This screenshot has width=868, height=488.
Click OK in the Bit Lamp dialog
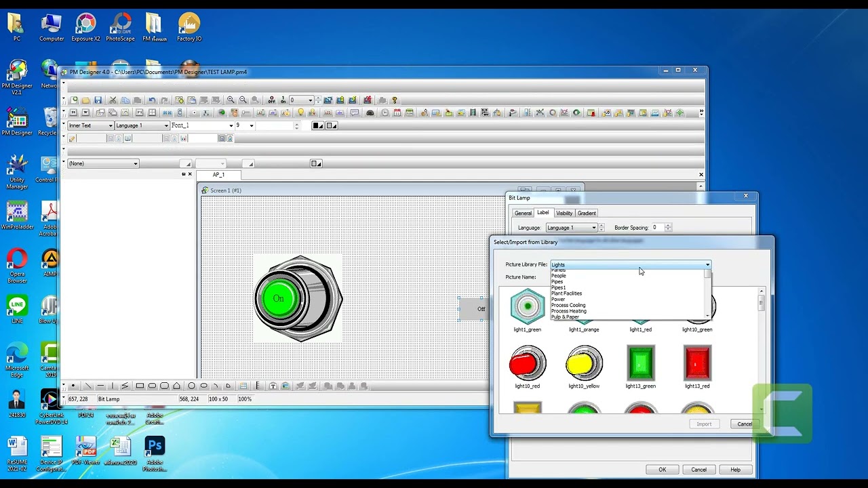[663, 470]
